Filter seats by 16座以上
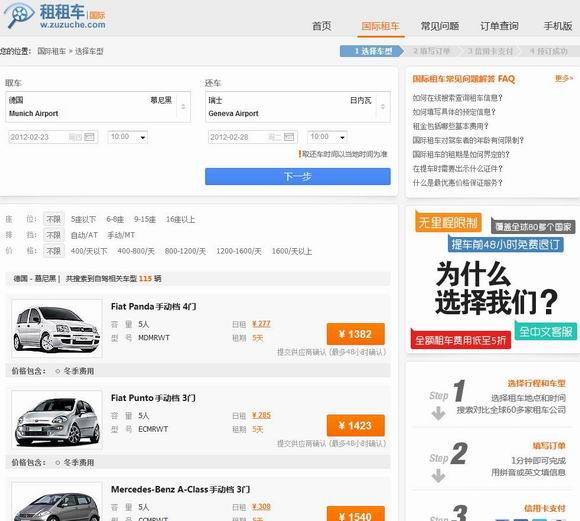This screenshot has width=580, height=521. [x=181, y=219]
